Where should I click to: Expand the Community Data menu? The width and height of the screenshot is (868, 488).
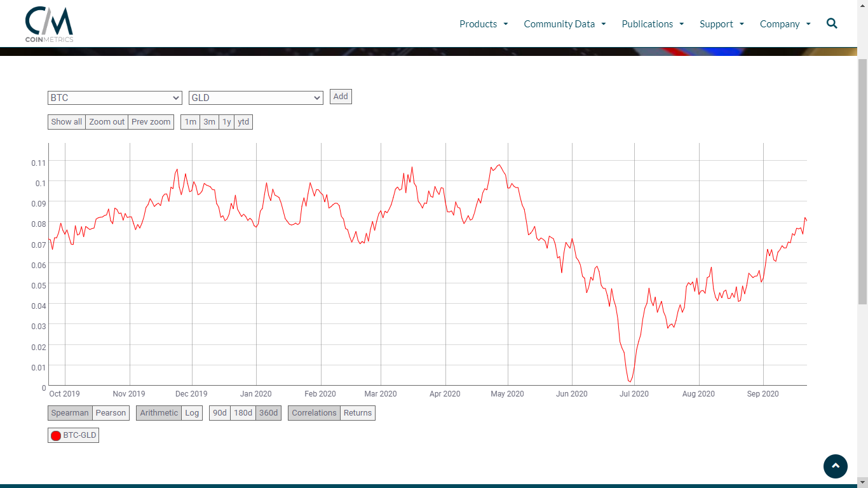[564, 24]
